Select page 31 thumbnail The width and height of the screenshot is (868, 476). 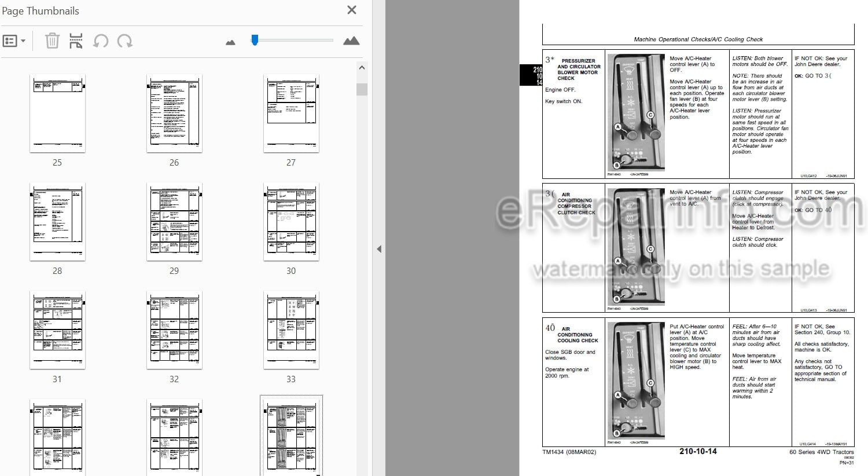click(57, 330)
